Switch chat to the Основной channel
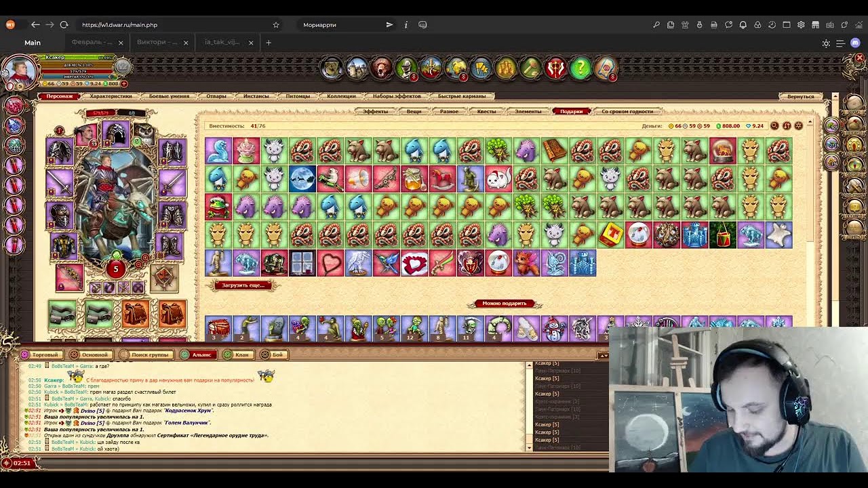 [90, 354]
